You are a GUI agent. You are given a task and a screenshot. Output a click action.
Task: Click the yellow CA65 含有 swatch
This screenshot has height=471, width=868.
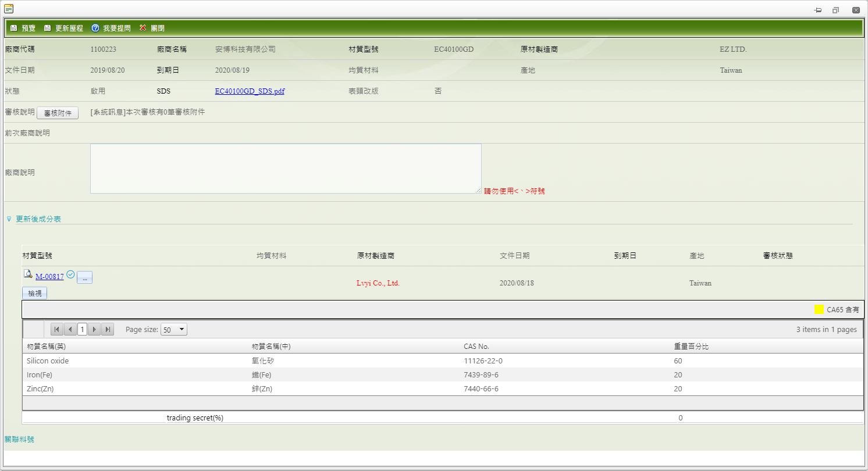tap(819, 309)
